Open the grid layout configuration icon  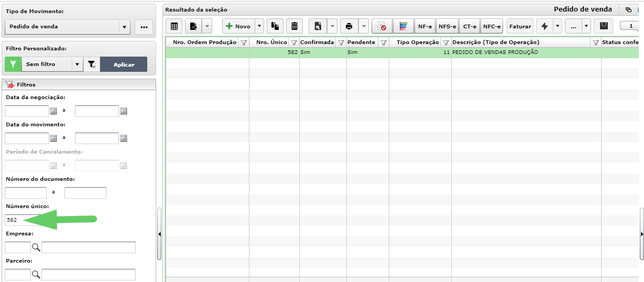(174, 26)
